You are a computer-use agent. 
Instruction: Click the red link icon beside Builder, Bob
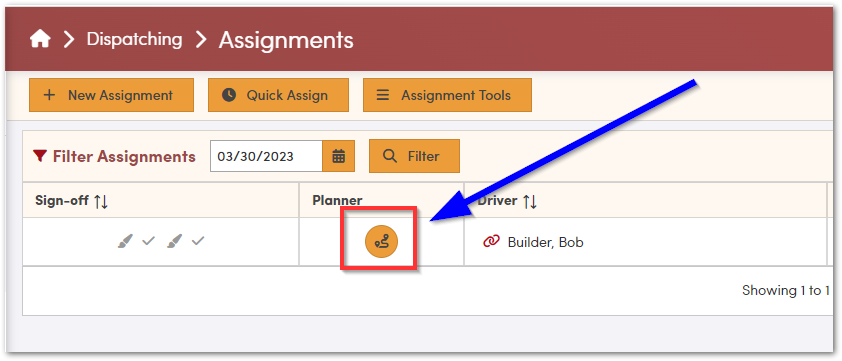pyautogui.click(x=491, y=242)
